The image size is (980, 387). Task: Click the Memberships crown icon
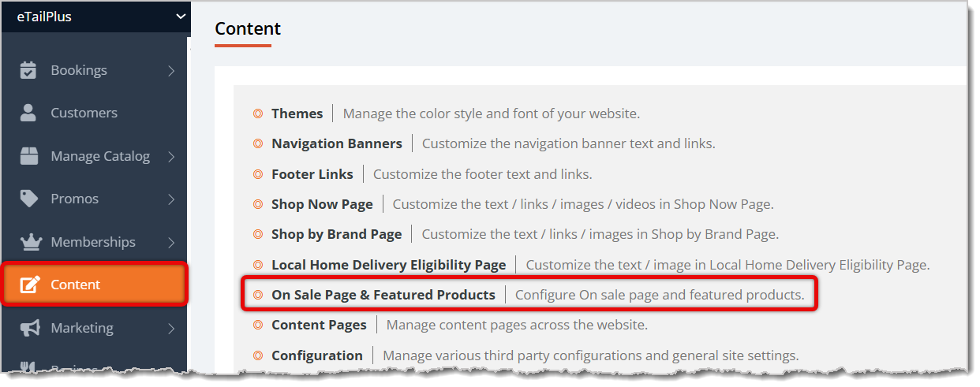(29, 242)
